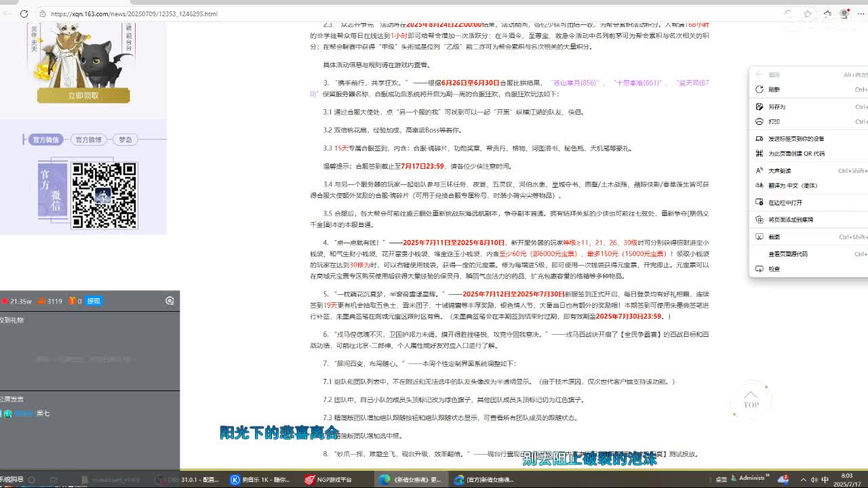Click the gold 立即领取 button
868x488 pixels.
tap(83, 96)
